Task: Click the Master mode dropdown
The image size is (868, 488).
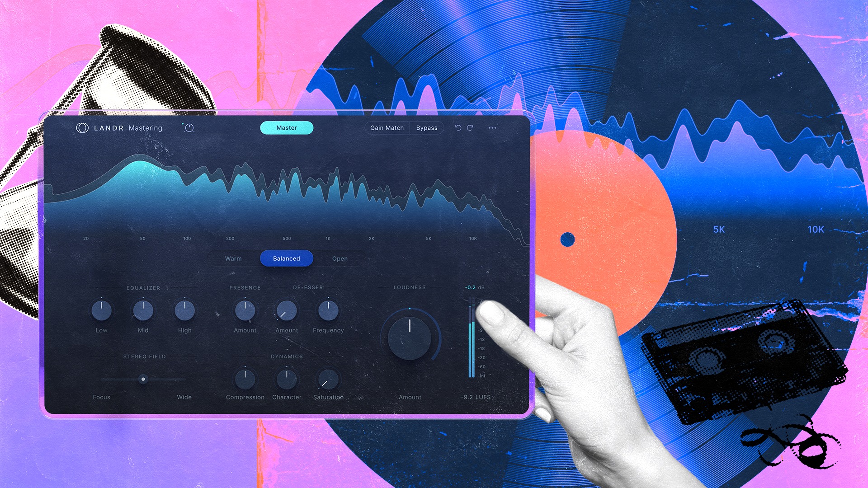Action: (288, 127)
